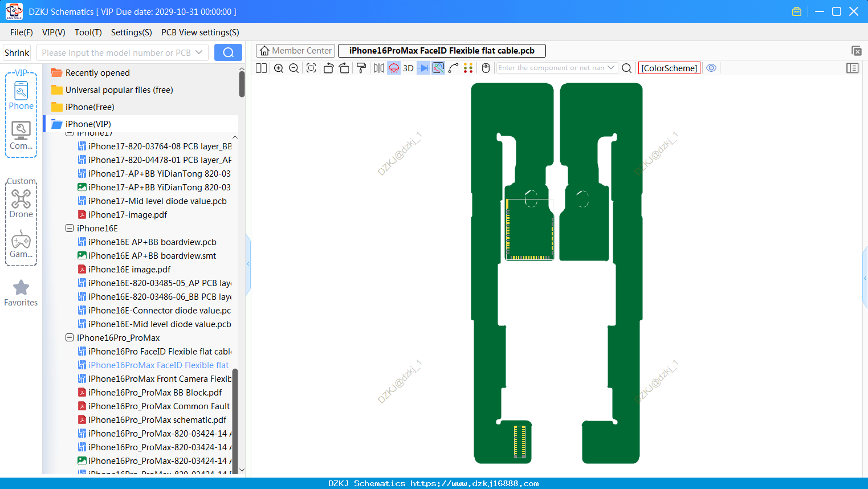Zoom in on the PCB view
Viewport: 868px width, 489px height.
(279, 68)
